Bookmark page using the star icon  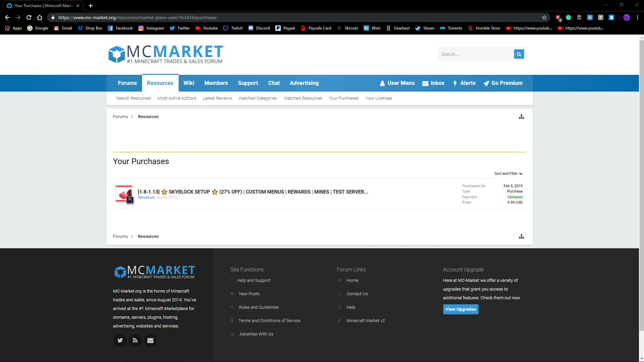click(x=544, y=17)
